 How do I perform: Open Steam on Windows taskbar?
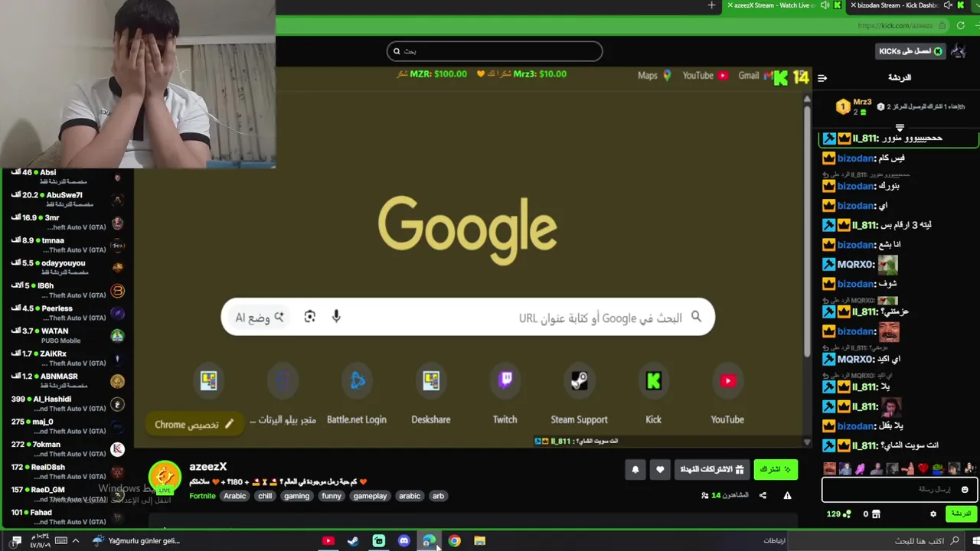(x=353, y=540)
